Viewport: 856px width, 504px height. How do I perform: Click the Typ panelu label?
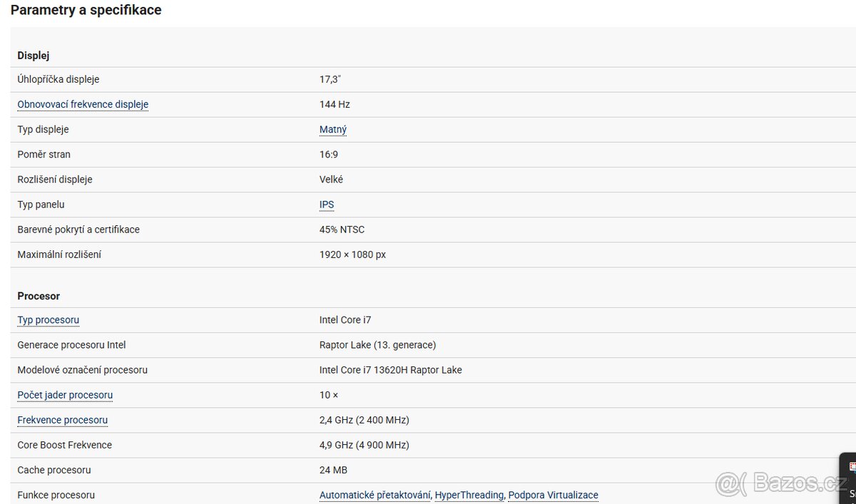coord(41,205)
